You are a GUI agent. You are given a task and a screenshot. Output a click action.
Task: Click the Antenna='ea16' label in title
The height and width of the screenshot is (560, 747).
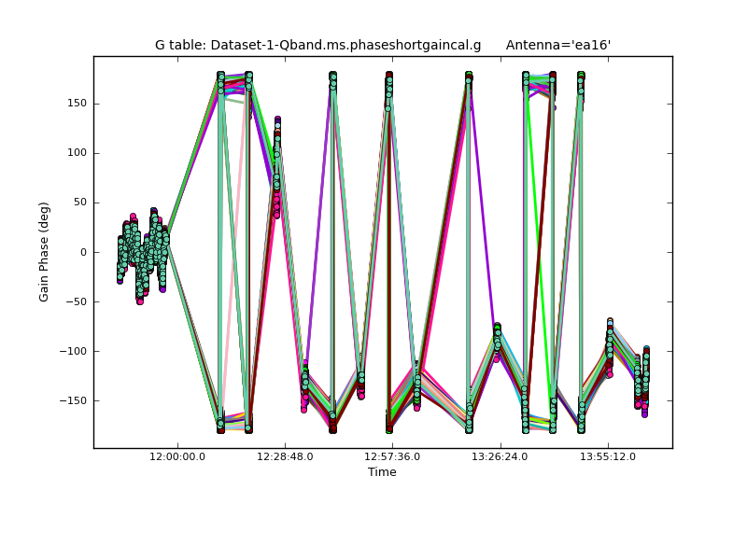click(x=558, y=45)
